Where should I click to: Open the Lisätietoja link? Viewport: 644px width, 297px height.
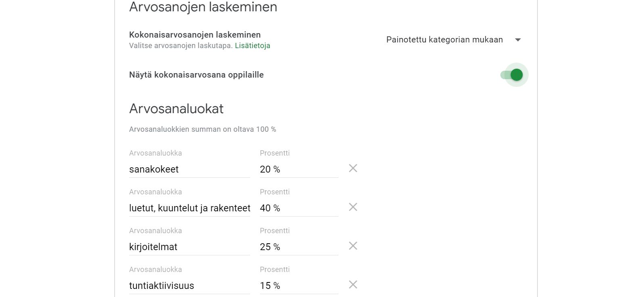(253, 46)
